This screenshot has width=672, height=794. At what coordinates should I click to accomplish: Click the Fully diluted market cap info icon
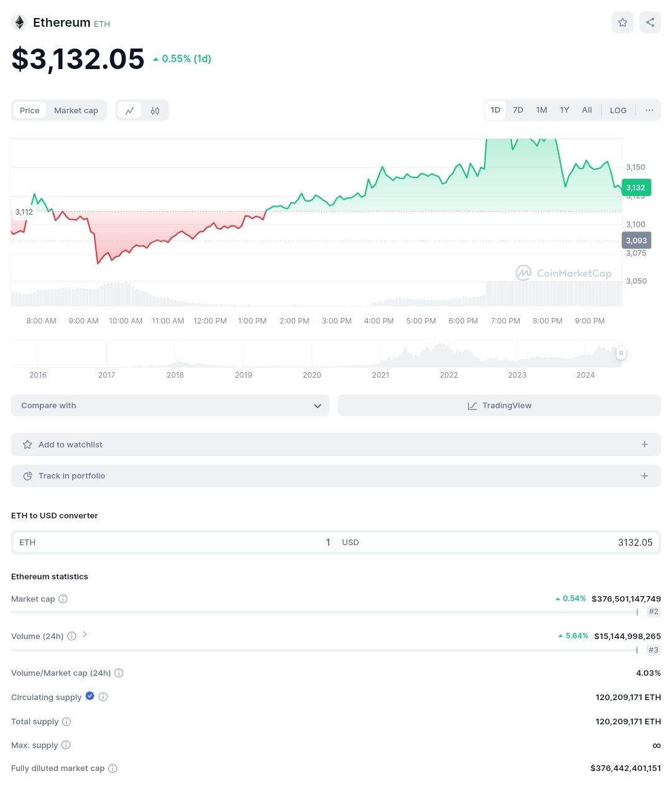113,768
